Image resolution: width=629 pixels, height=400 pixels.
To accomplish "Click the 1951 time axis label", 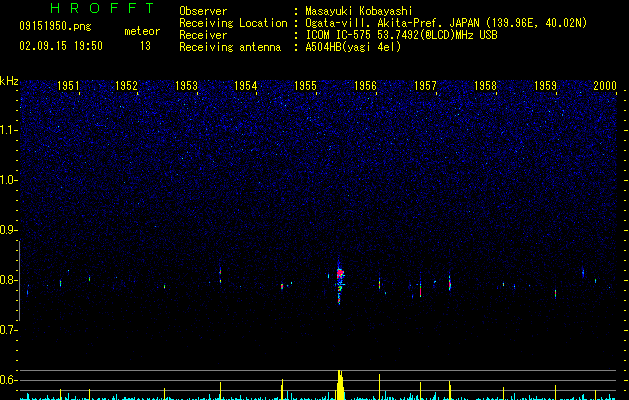I will 68,86.
